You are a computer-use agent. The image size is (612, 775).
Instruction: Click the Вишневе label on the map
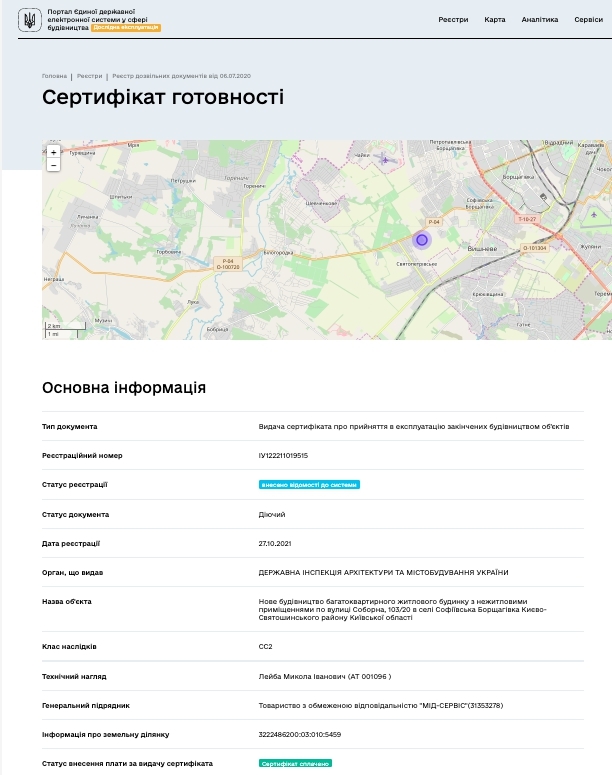click(482, 249)
